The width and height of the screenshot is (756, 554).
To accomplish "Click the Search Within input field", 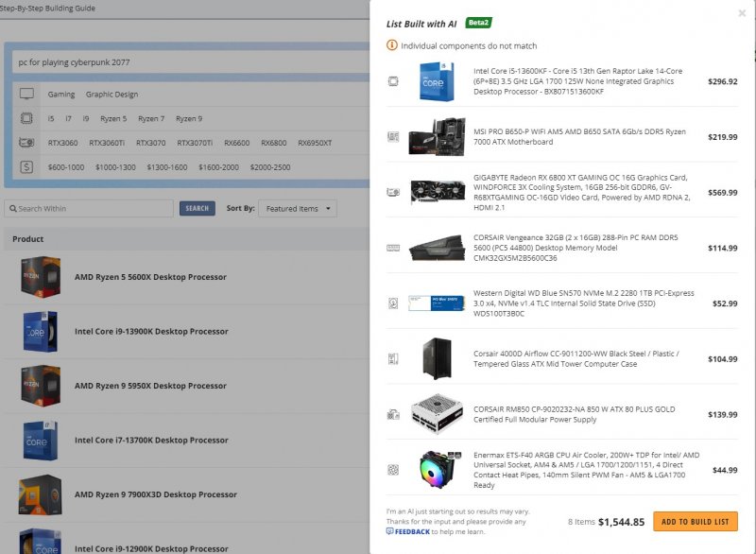I will click(89, 209).
